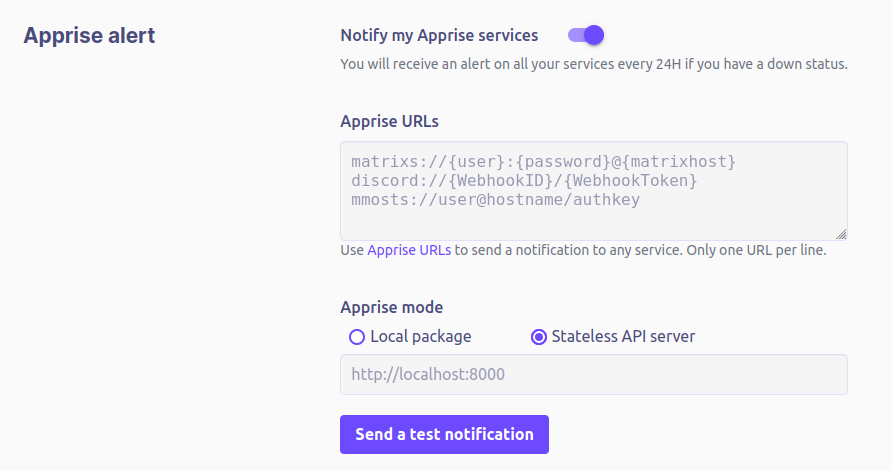Click the mmosts:// placeholder line in text area
The height and width of the screenshot is (471, 892).
coord(495,200)
